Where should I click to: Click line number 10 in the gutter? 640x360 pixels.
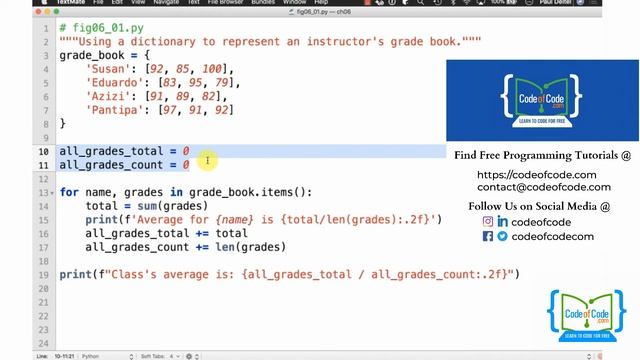click(44, 152)
